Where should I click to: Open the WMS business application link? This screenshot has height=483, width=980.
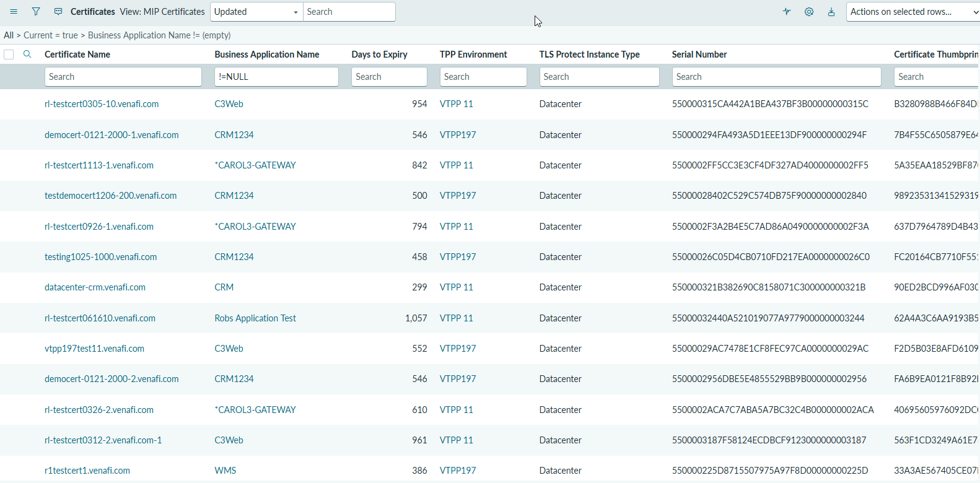[225, 471]
